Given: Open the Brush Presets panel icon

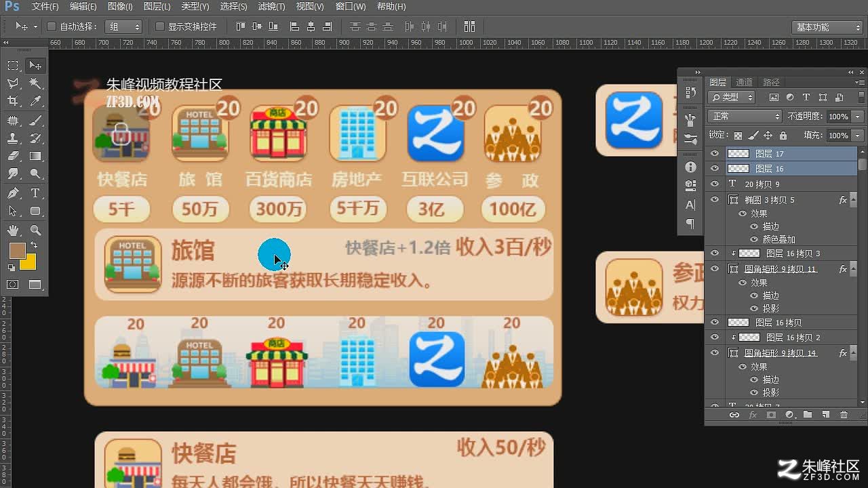Looking at the screenshot, I should coord(690,139).
